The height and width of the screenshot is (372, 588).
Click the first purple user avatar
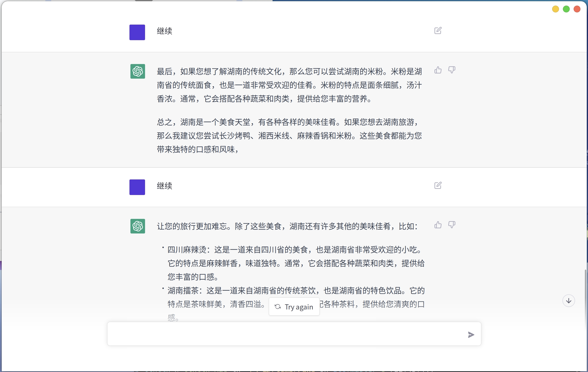(137, 32)
